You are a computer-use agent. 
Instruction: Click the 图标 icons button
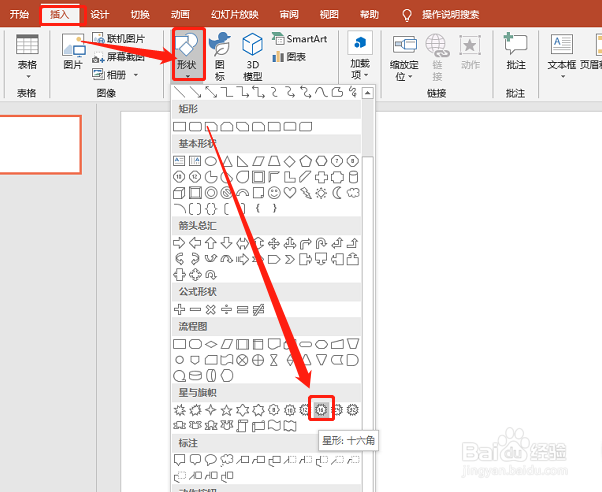tap(220, 56)
